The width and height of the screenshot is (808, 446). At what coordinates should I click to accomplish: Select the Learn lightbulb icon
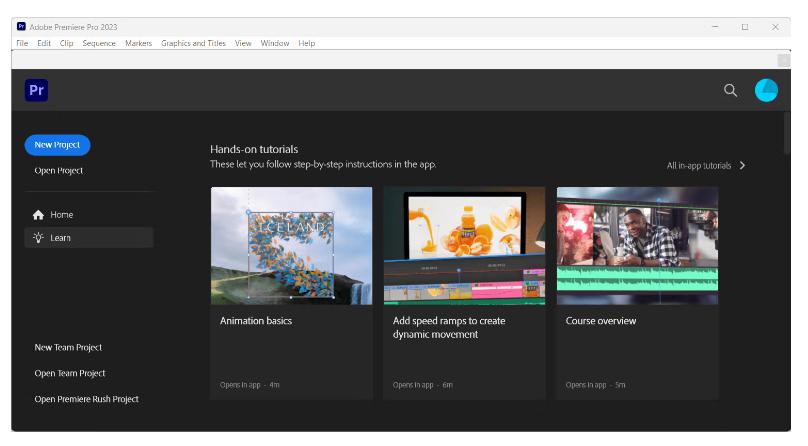[38, 238]
